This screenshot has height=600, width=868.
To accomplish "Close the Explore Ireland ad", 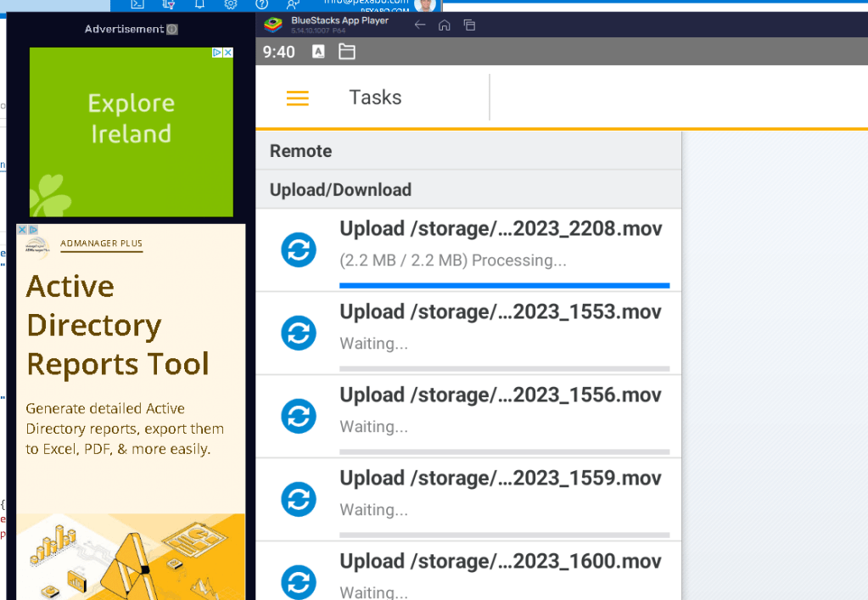I will click(227, 53).
